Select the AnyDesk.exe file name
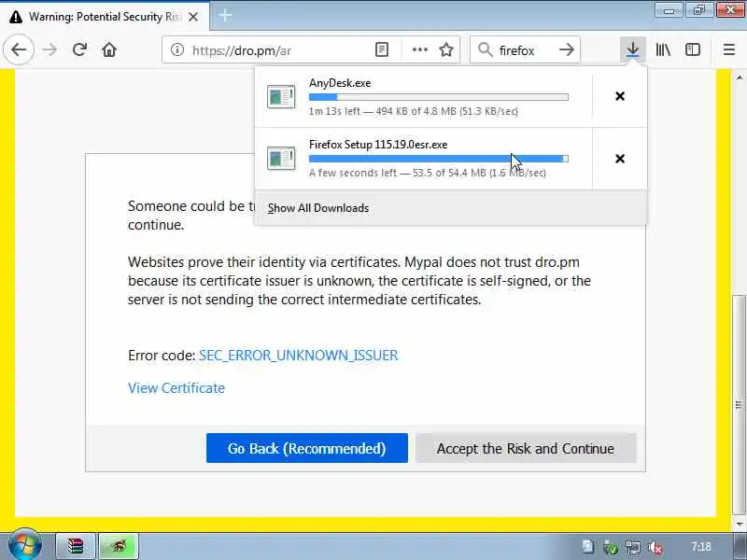Viewport: 747px width, 560px height. point(340,83)
